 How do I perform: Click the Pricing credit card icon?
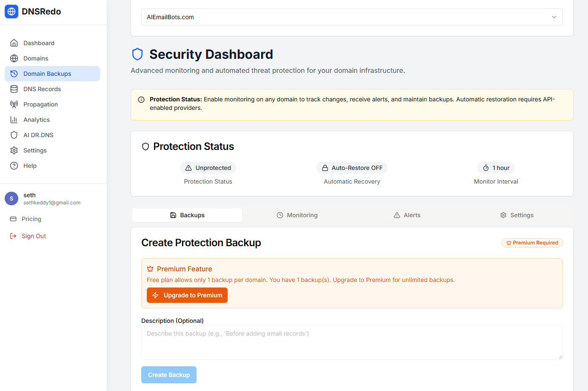[13, 219]
